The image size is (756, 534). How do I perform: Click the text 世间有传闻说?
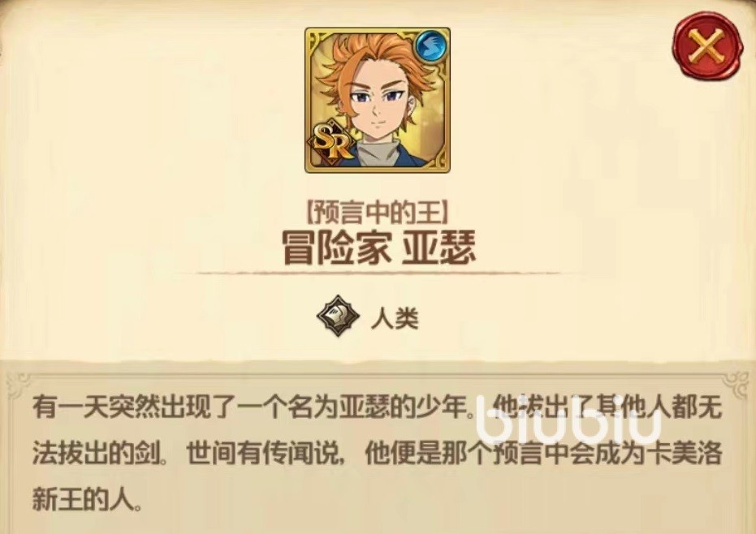[x=263, y=454]
